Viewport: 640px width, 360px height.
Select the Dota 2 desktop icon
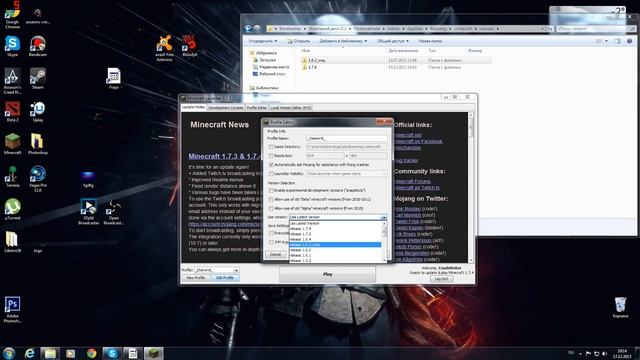[12, 111]
